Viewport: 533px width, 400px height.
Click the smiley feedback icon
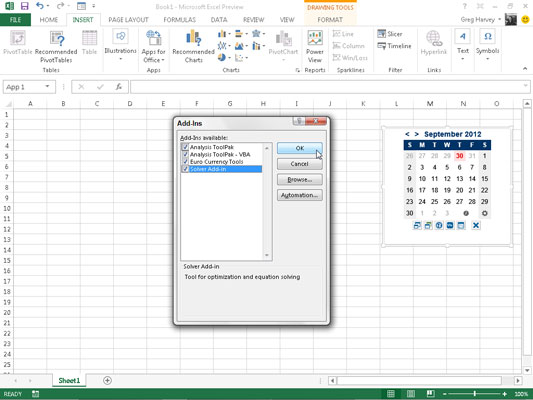coord(525,20)
